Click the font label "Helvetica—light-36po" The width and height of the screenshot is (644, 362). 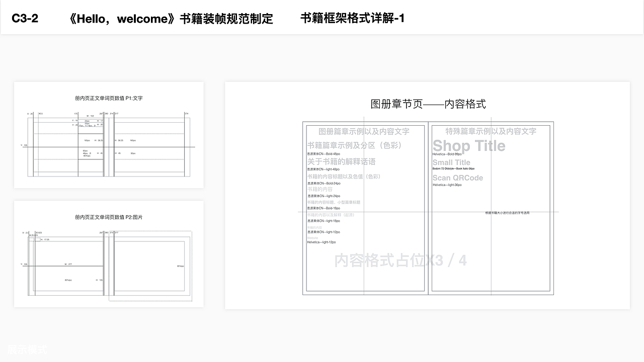pyautogui.click(x=447, y=185)
